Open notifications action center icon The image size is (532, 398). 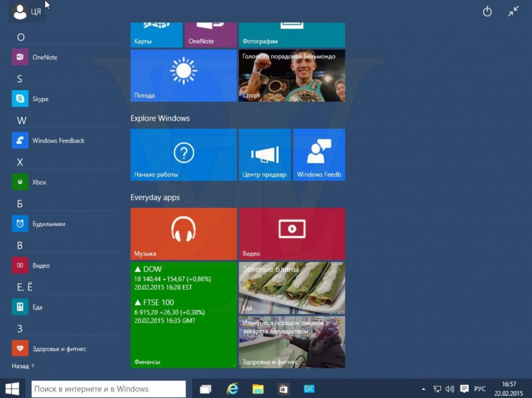pos(464,389)
